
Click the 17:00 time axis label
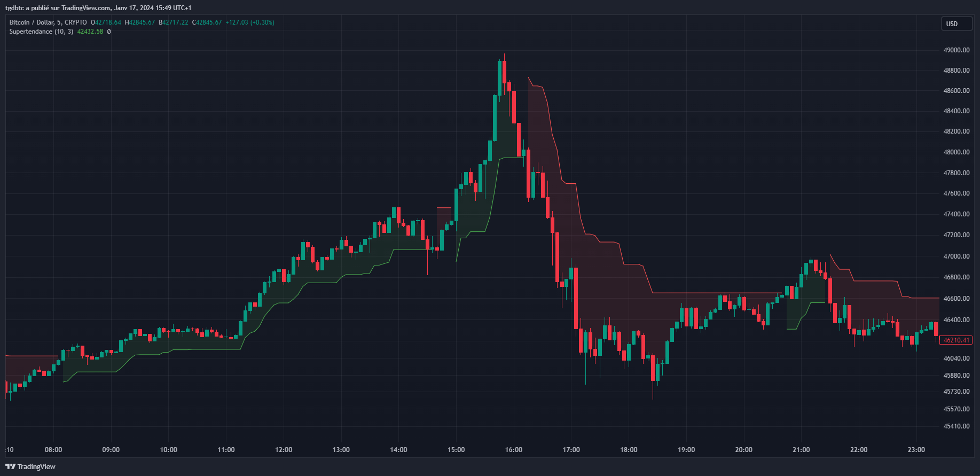[x=571, y=450]
